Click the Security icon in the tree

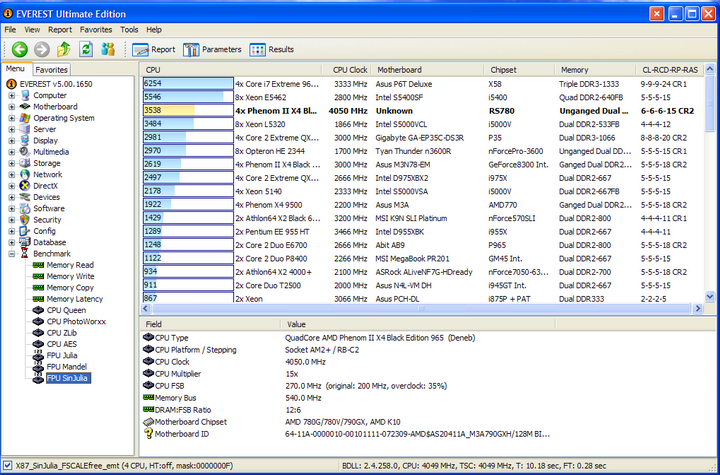[x=25, y=220]
